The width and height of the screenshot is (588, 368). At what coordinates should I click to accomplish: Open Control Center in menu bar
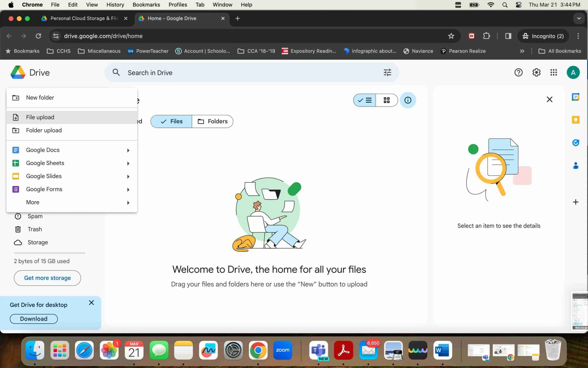[518, 5]
